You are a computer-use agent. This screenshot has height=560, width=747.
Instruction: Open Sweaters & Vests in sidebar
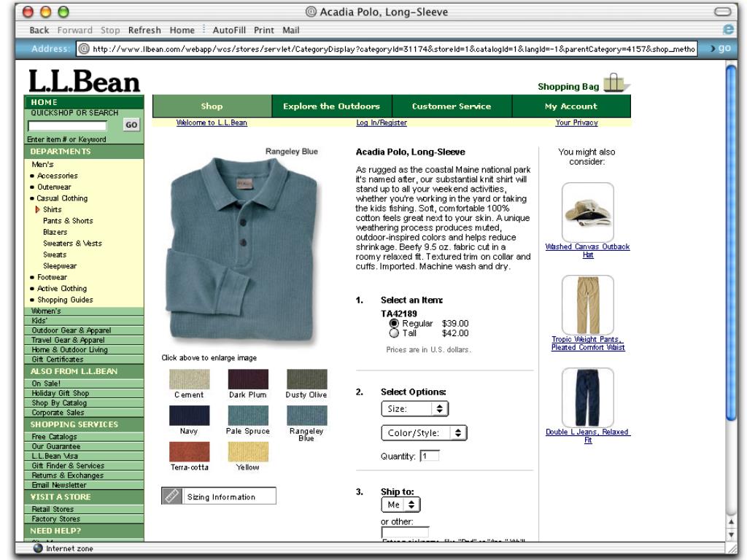click(x=72, y=244)
